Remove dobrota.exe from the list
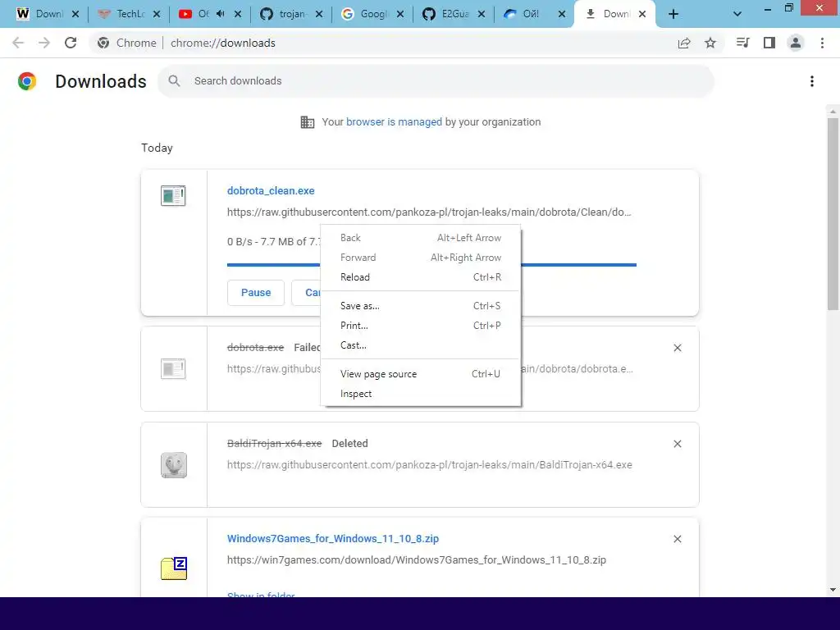 click(x=677, y=348)
